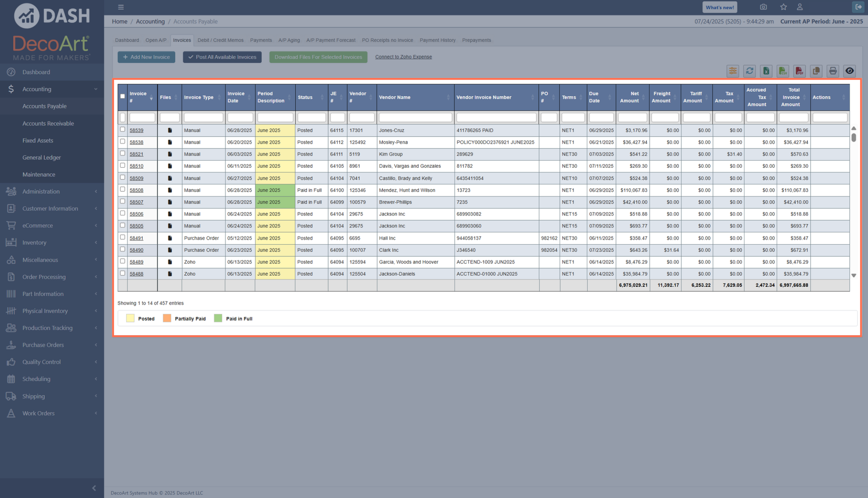The image size is (868, 498).
Task: Refresh the invoices table
Action: pos(750,71)
